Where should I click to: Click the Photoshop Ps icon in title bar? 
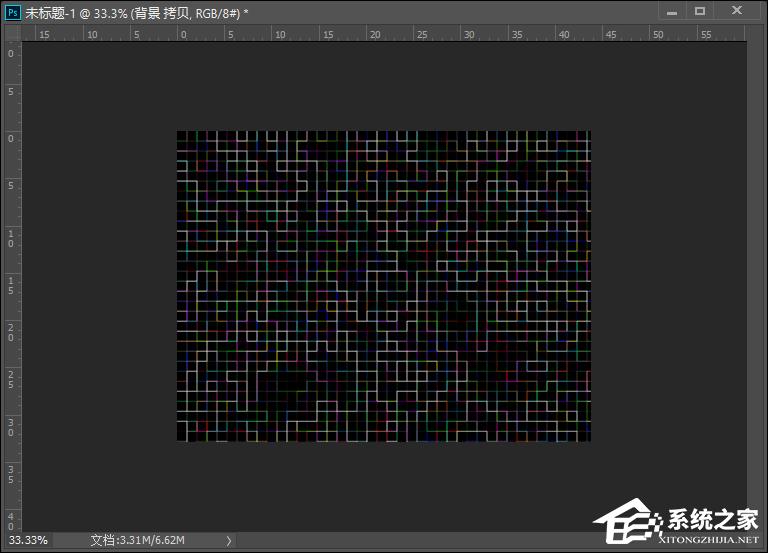(x=13, y=13)
